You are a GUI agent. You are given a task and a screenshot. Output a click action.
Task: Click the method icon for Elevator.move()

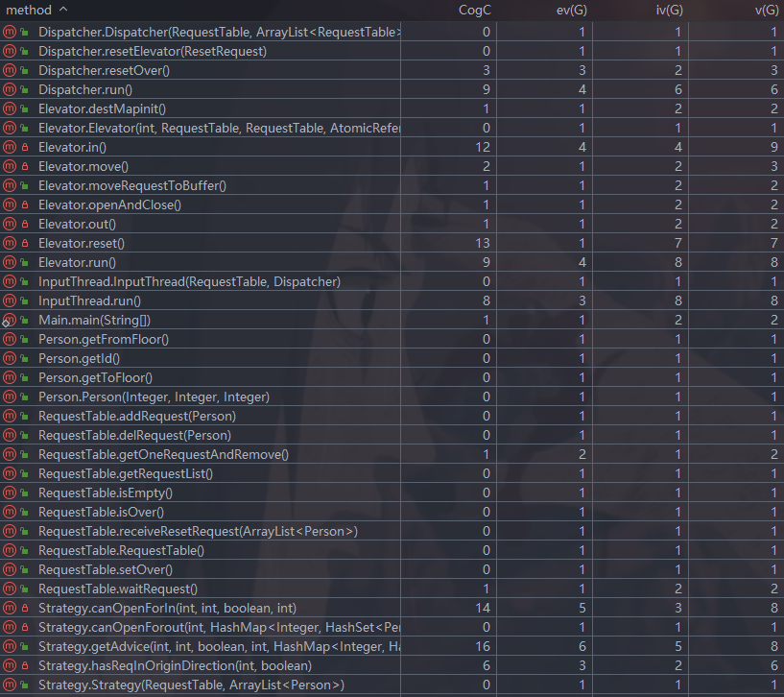click(x=10, y=166)
